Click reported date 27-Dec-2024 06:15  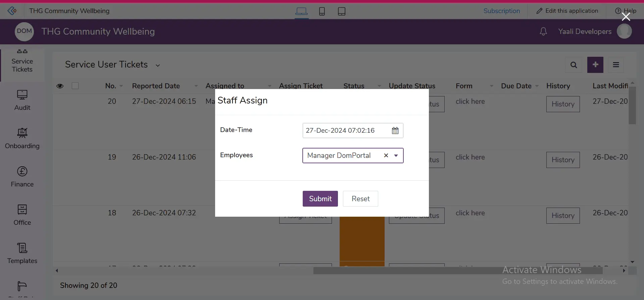pos(164,101)
